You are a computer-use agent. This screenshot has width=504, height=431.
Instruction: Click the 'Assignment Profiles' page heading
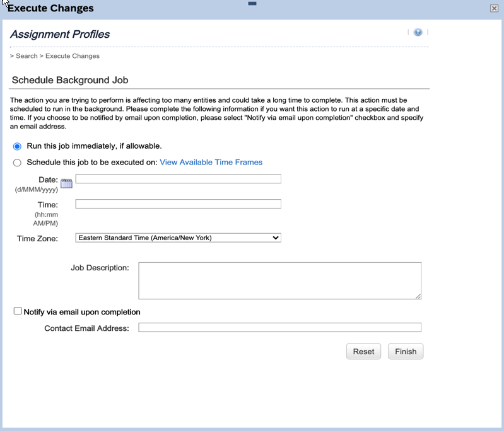(60, 35)
